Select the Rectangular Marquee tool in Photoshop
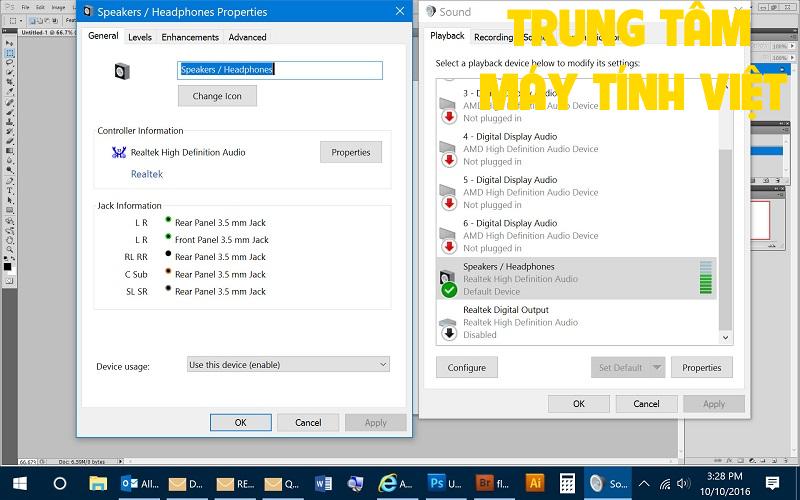This screenshot has width=800, height=500. [x=9, y=53]
